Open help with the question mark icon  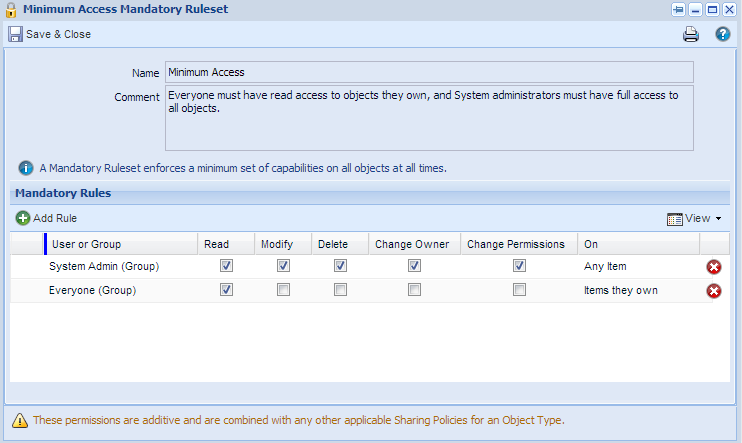click(x=723, y=34)
